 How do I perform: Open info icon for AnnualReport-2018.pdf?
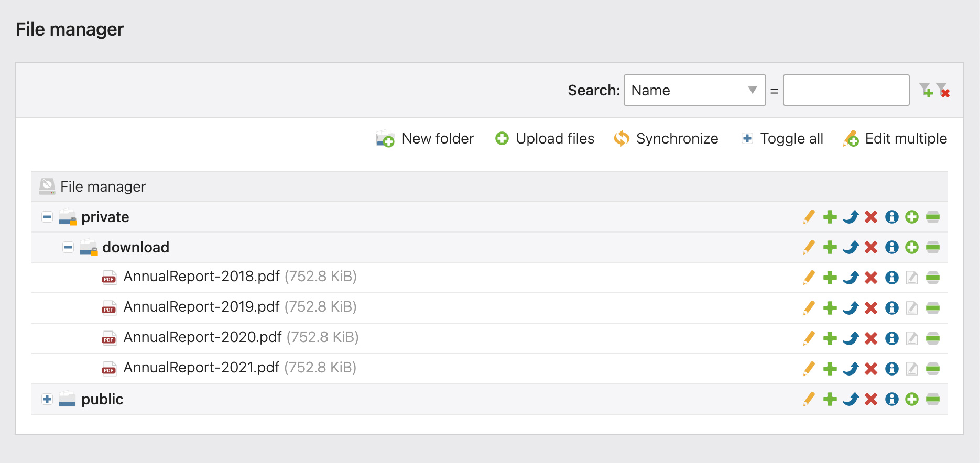click(x=892, y=278)
